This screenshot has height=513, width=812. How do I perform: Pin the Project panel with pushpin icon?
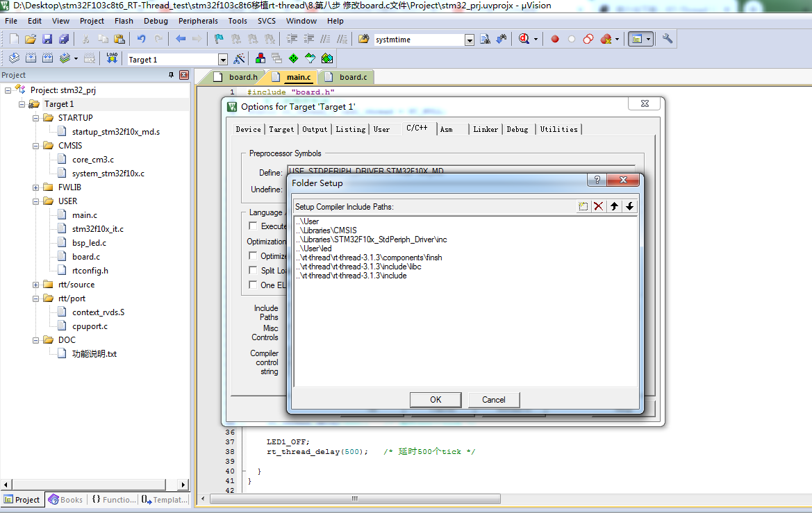pyautogui.click(x=171, y=75)
